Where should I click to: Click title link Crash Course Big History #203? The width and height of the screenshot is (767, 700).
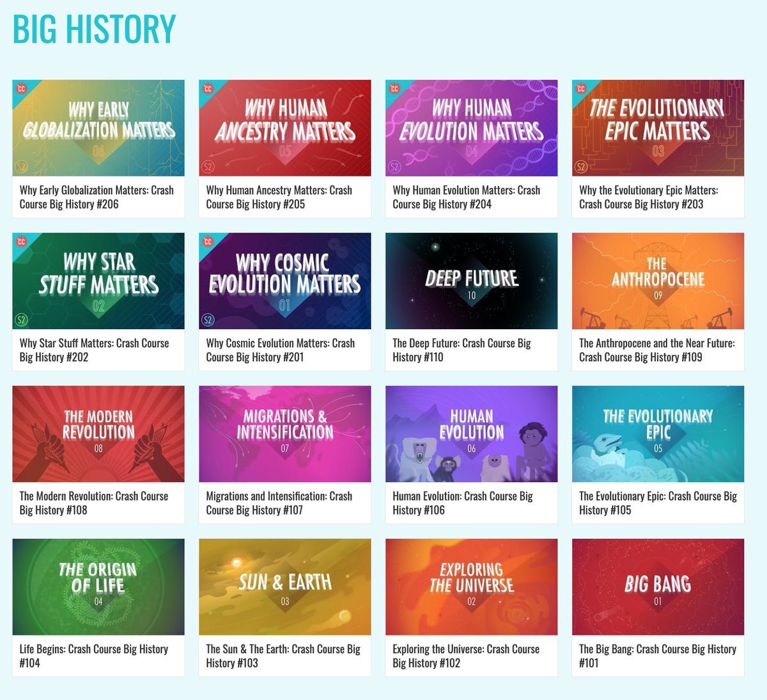tap(649, 197)
